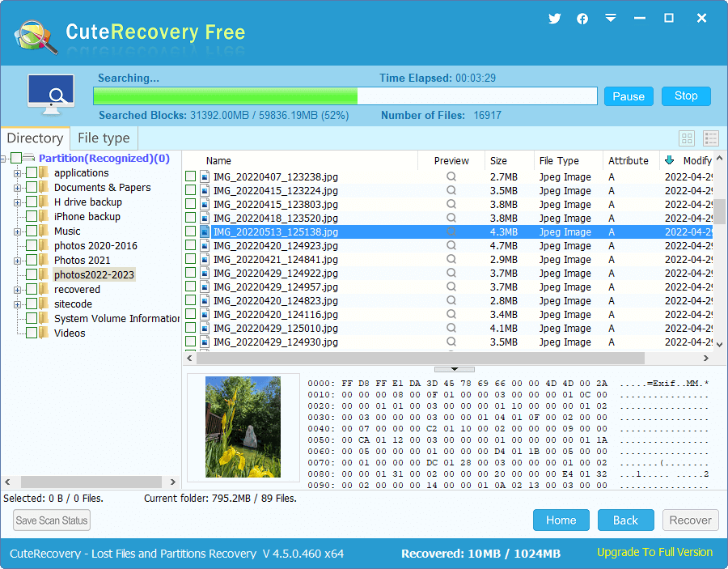Preview magnifier for IMG_20220429_124922.jpg
728x569 pixels.
[x=451, y=273]
